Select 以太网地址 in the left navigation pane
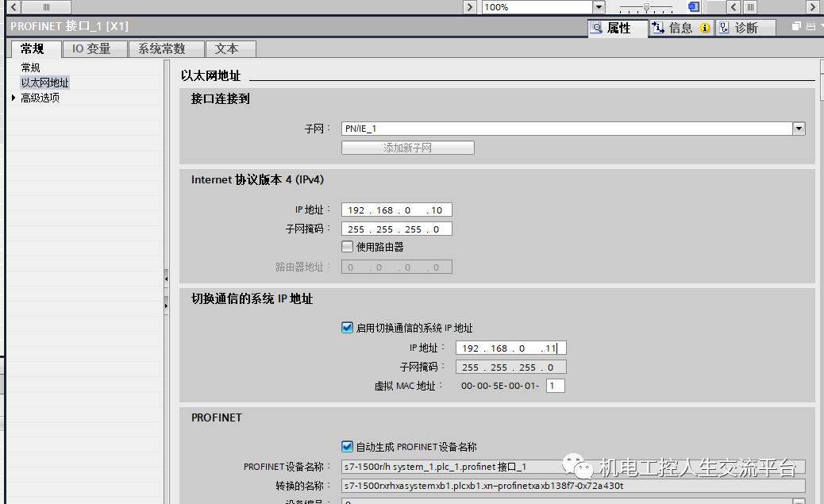This screenshot has width=824, height=504. [44, 82]
